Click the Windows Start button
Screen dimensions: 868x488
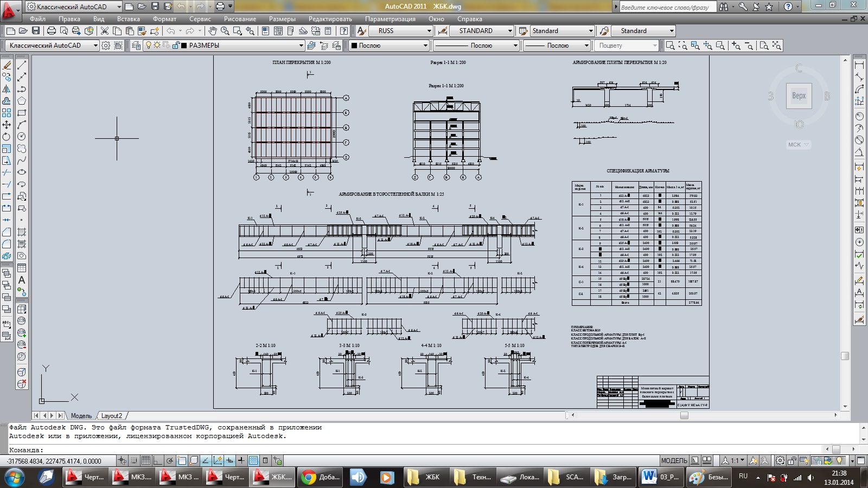click(15, 477)
